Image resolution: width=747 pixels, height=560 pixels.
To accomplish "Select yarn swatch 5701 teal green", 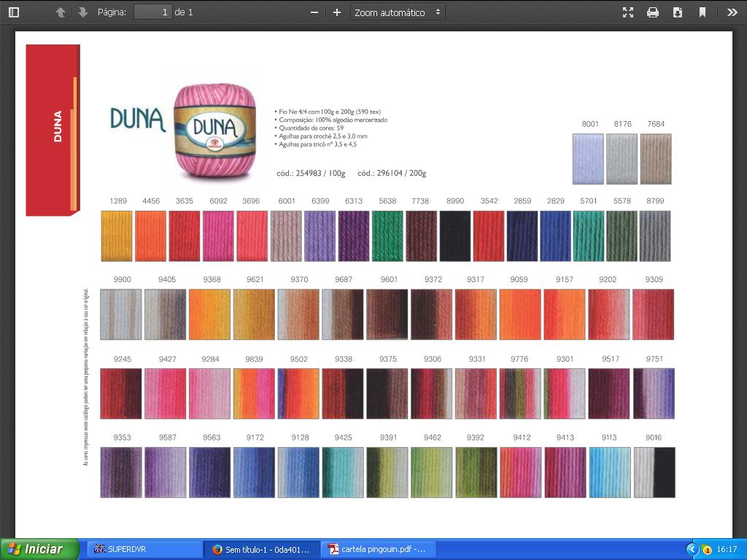I will (589, 236).
